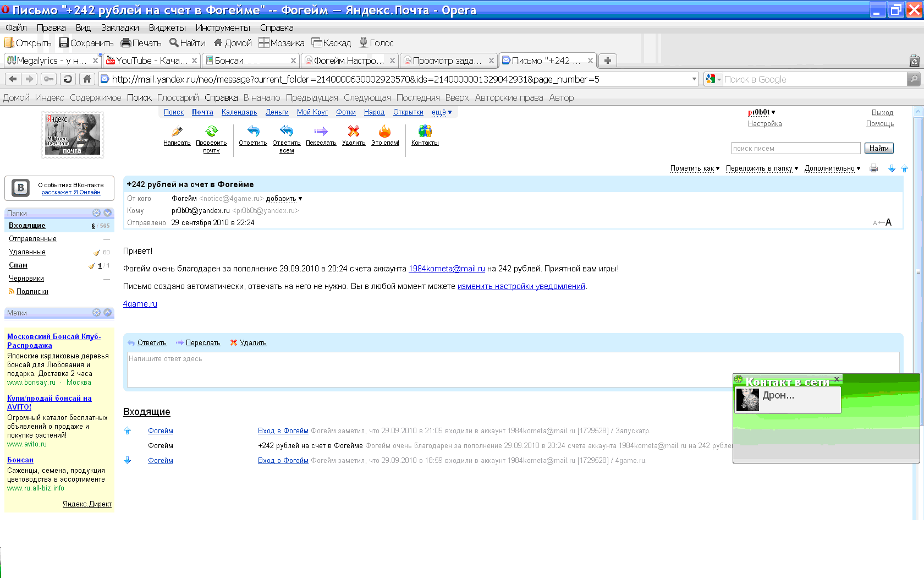
Task: Open the Инструменты menu
Action: 223,28
